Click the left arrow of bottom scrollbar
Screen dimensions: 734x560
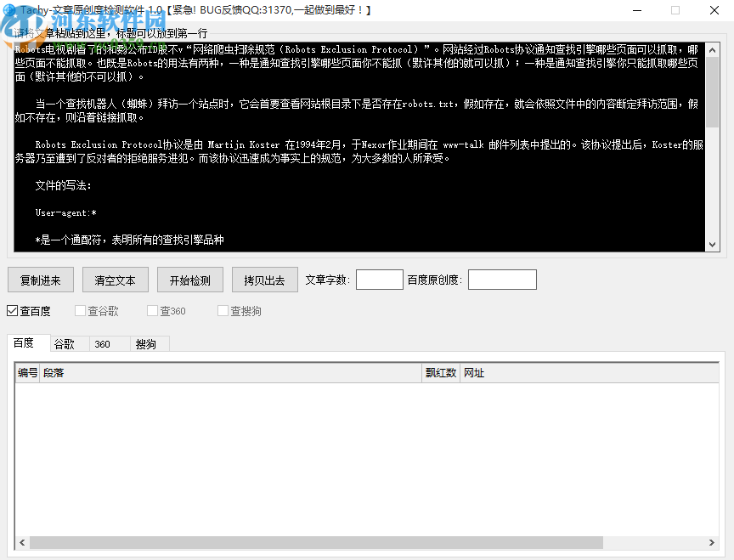(x=21, y=542)
